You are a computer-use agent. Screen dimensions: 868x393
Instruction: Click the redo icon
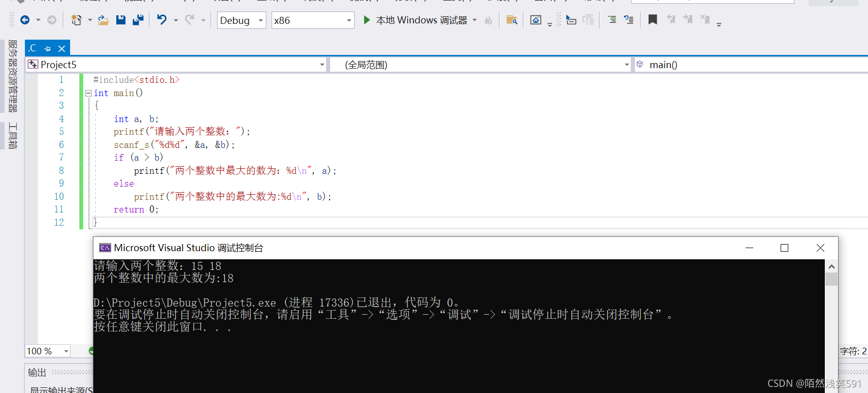pyautogui.click(x=189, y=20)
